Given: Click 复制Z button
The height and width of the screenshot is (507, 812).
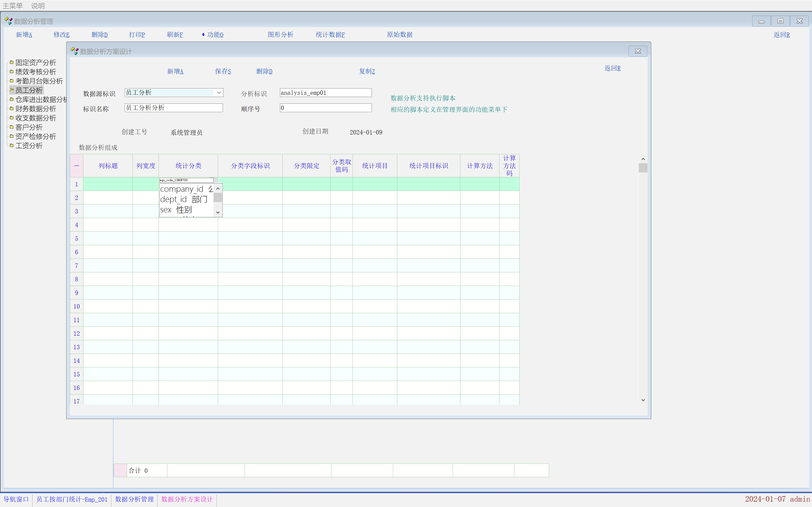Looking at the screenshot, I should point(367,71).
